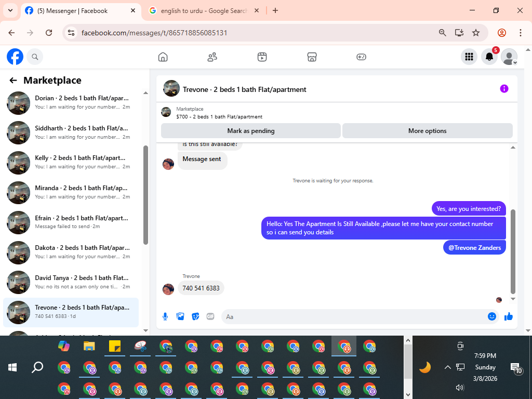Click Trevone's avatar in chat header
Screen dimensions: 532x399
point(171,89)
